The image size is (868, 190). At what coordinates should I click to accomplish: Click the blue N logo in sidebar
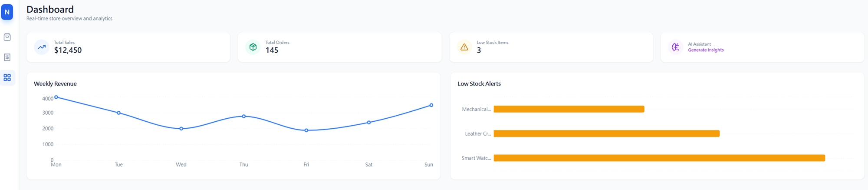(7, 12)
